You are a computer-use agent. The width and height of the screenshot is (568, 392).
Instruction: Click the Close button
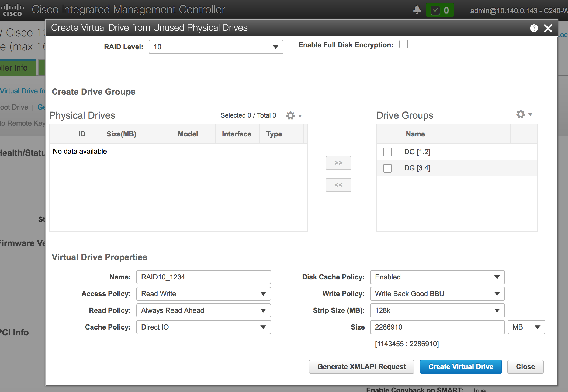coord(525,367)
